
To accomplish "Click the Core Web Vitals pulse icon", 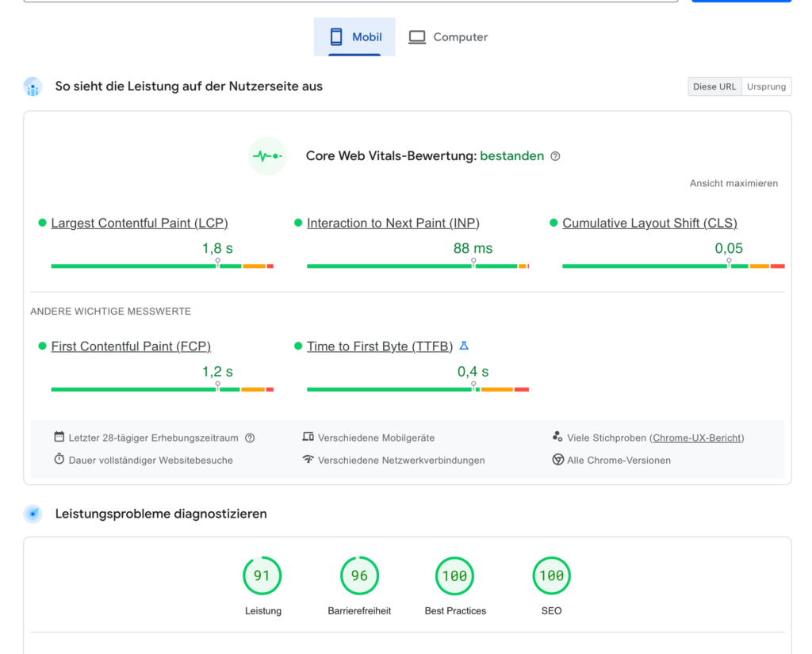I will pyautogui.click(x=266, y=156).
